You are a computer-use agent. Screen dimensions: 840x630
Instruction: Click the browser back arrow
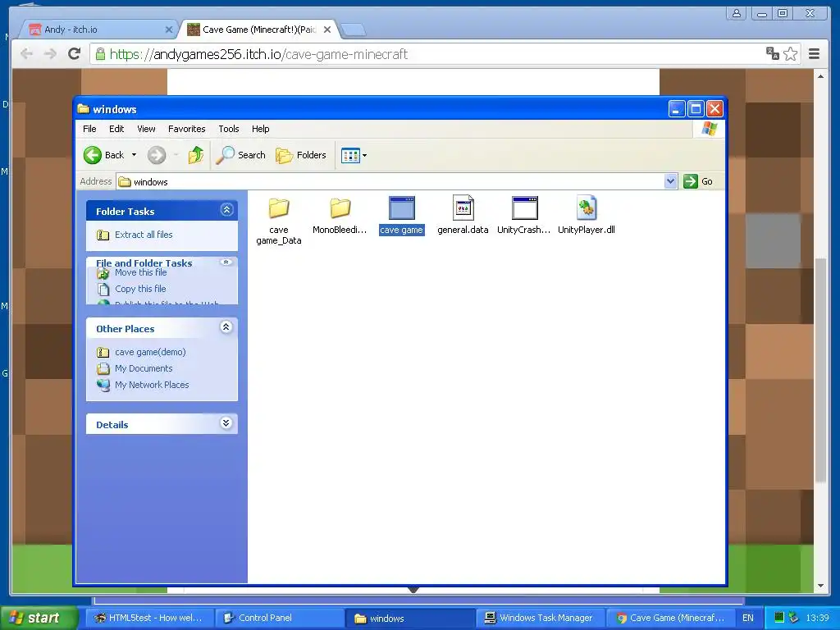click(26, 53)
